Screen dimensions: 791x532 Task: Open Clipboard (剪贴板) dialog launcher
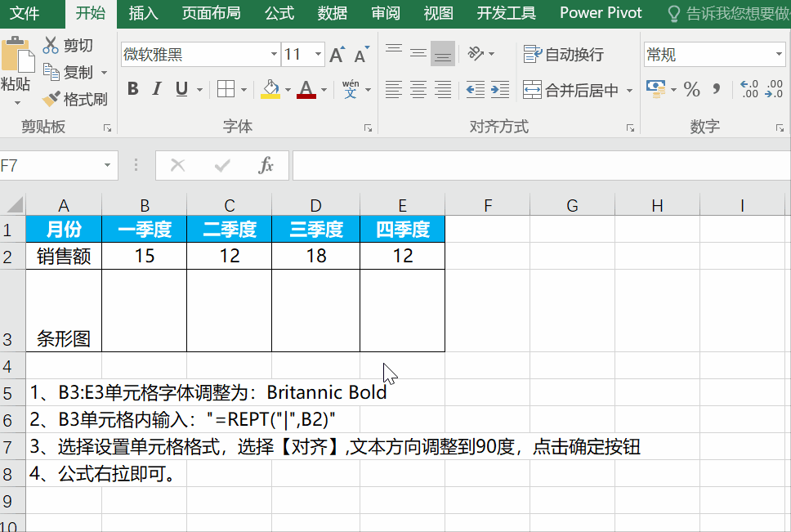(107, 128)
